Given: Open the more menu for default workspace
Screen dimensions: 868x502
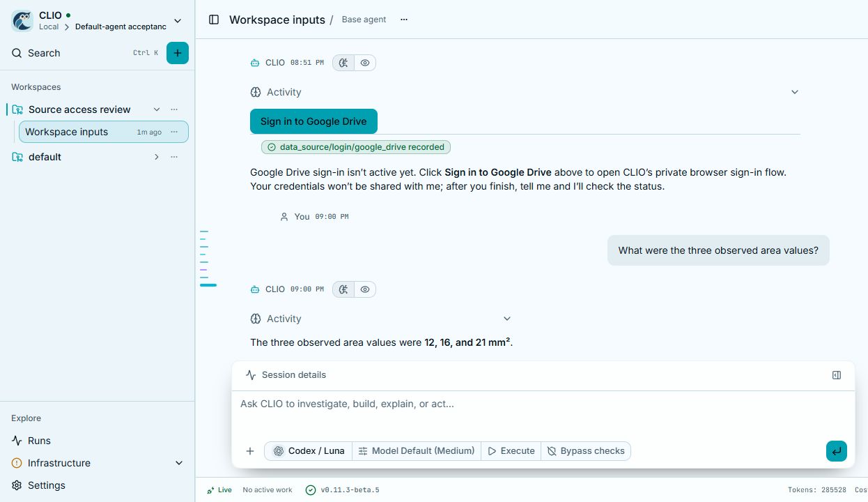Looking at the screenshot, I should [x=174, y=157].
